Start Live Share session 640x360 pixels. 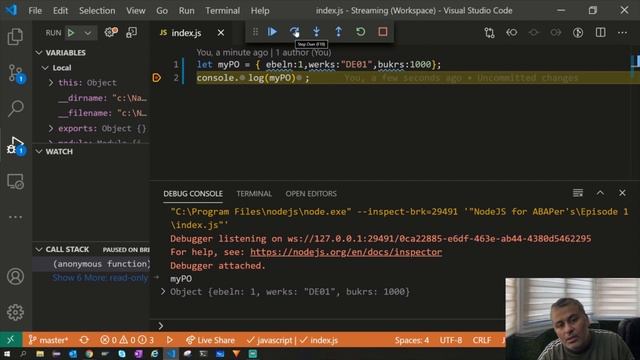(x=210, y=340)
